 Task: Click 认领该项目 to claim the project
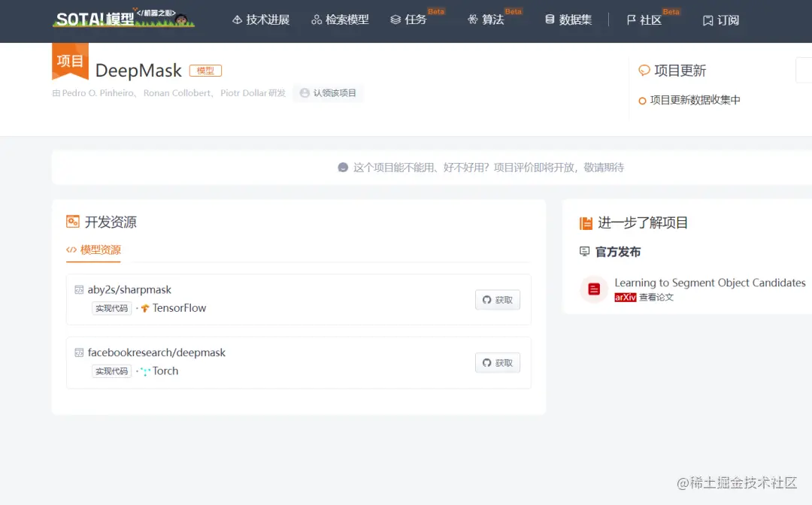pyautogui.click(x=329, y=93)
